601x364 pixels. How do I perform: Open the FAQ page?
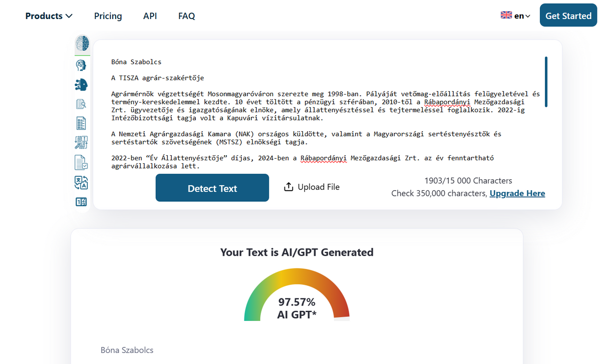point(186,16)
